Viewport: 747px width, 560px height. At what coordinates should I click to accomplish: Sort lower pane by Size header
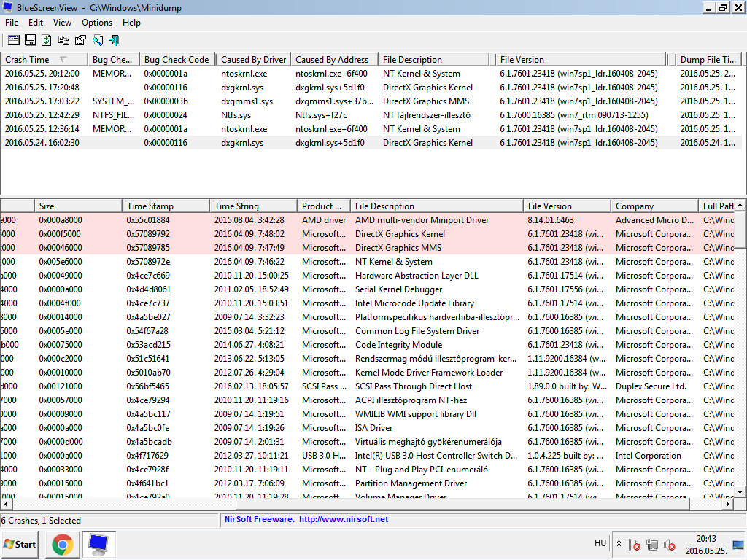tap(78, 206)
